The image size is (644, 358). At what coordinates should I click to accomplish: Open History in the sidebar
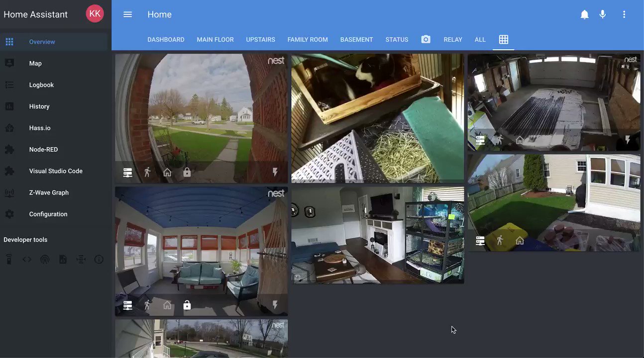pyautogui.click(x=54, y=106)
